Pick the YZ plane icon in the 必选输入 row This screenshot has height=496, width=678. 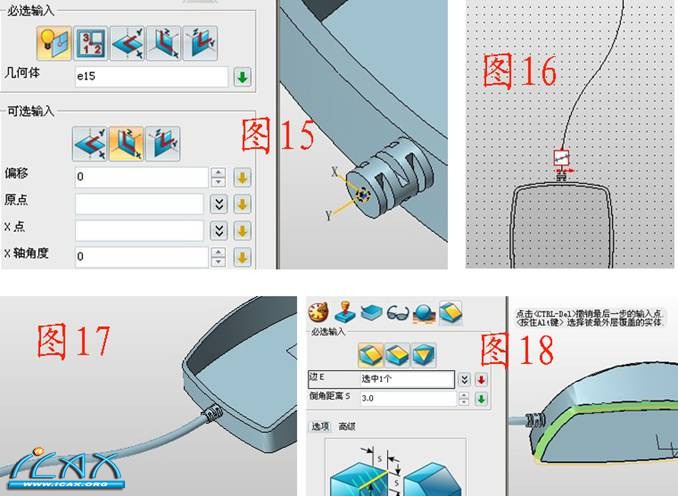pos(200,43)
